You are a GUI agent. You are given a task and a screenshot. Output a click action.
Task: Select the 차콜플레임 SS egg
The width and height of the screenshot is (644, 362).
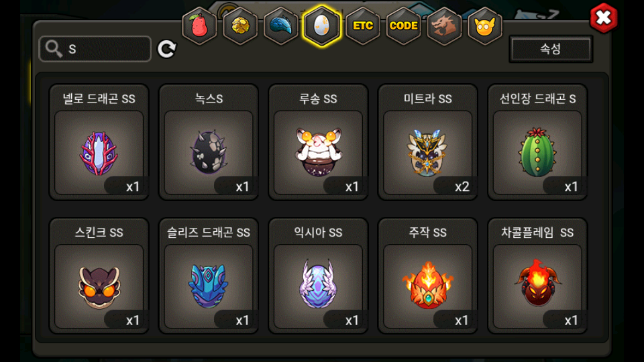(537, 276)
